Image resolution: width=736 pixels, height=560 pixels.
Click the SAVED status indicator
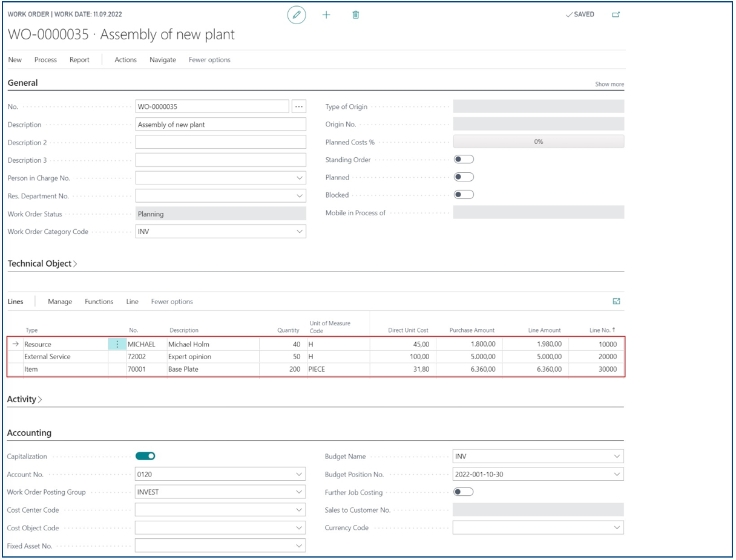pyautogui.click(x=580, y=15)
